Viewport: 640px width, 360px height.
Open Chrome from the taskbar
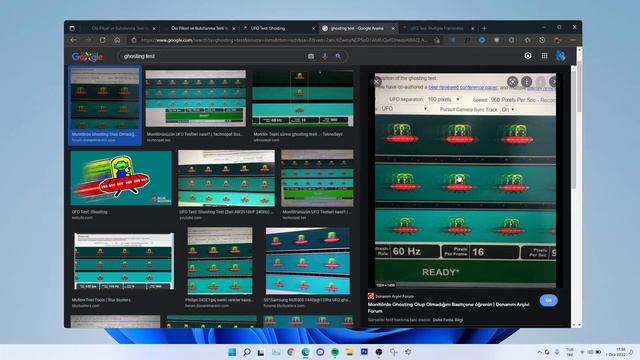pyautogui.click(x=291, y=352)
